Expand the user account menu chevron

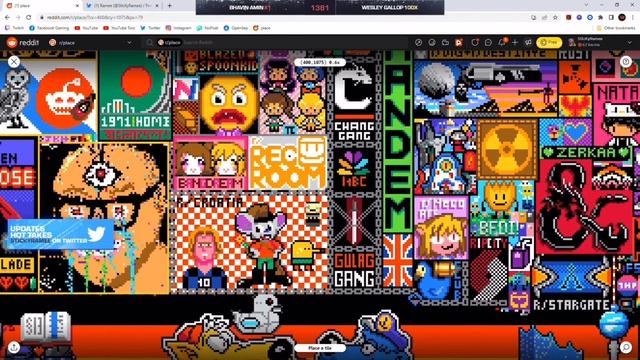(629, 42)
